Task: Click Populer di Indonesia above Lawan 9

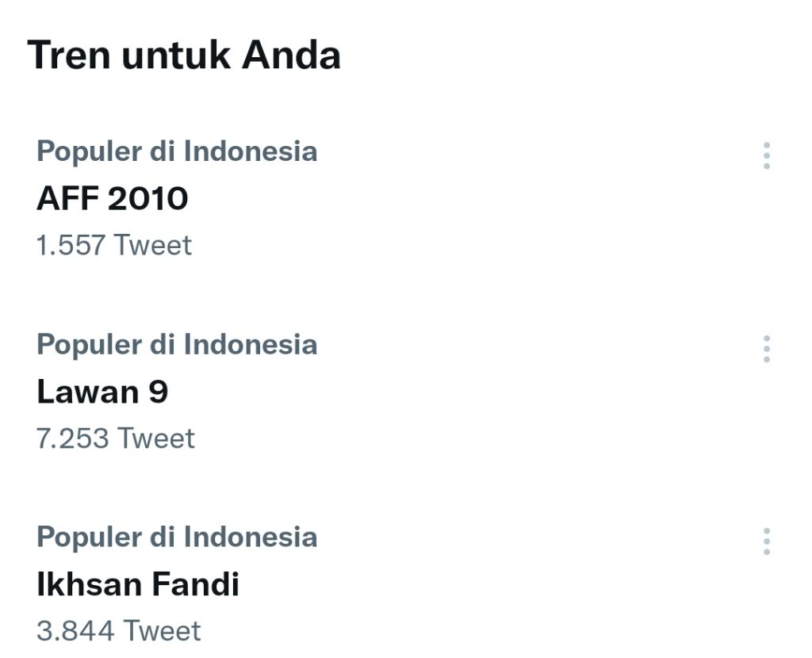Action: point(177,345)
